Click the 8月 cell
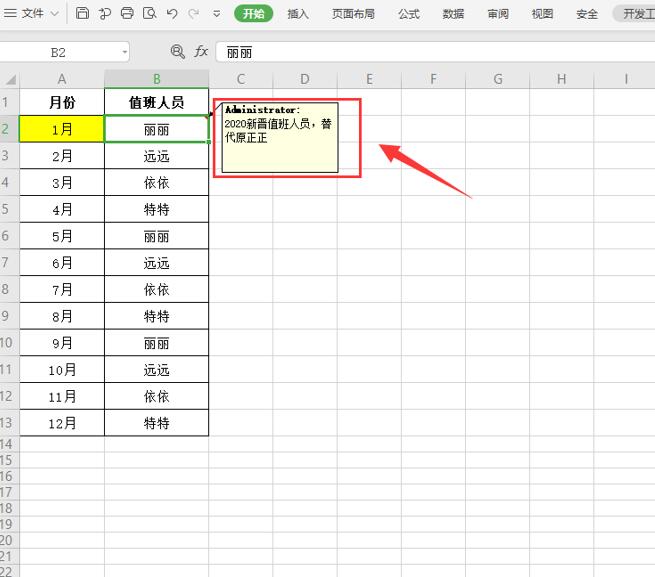This screenshot has height=577, width=655. point(62,316)
